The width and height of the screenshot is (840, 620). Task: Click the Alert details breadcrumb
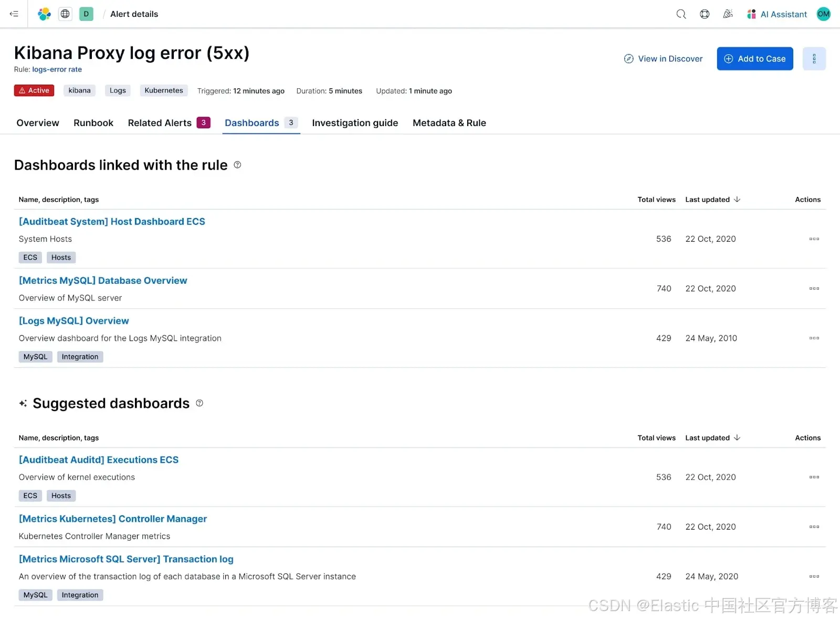click(134, 14)
